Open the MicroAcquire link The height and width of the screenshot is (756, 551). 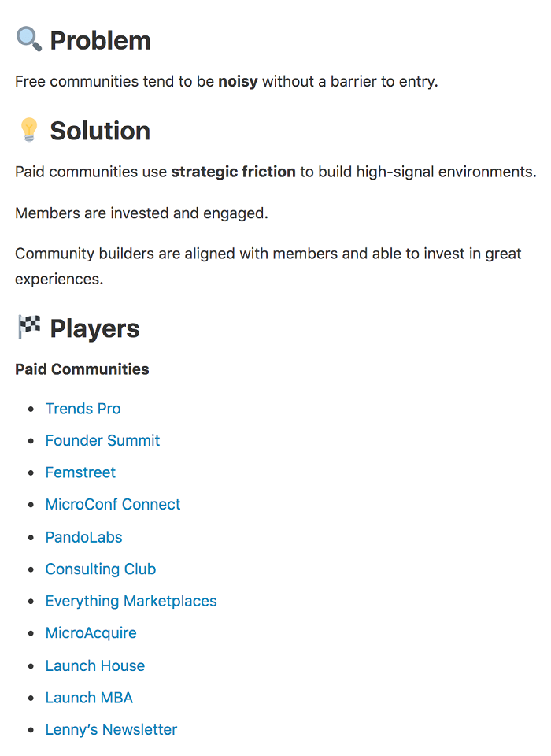[x=91, y=633]
